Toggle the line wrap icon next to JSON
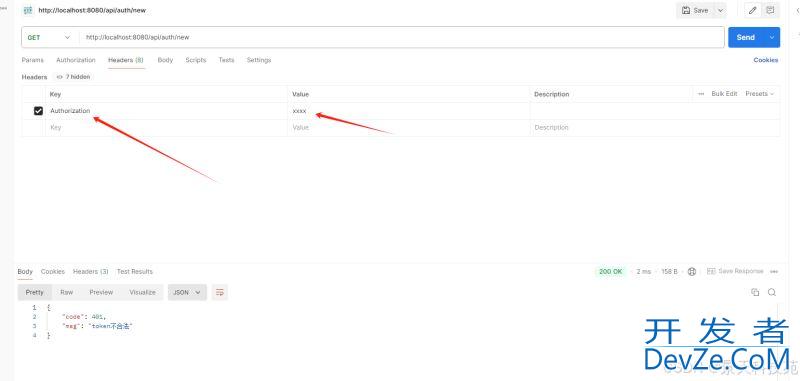 click(220, 292)
